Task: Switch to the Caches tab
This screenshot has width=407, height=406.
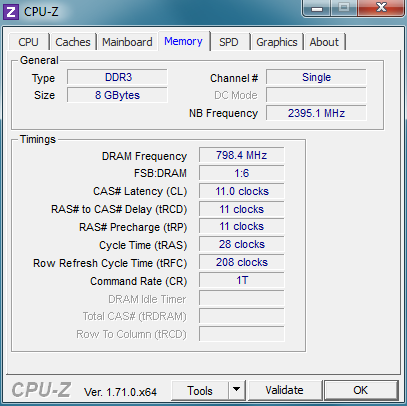Action: pos(73,42)
